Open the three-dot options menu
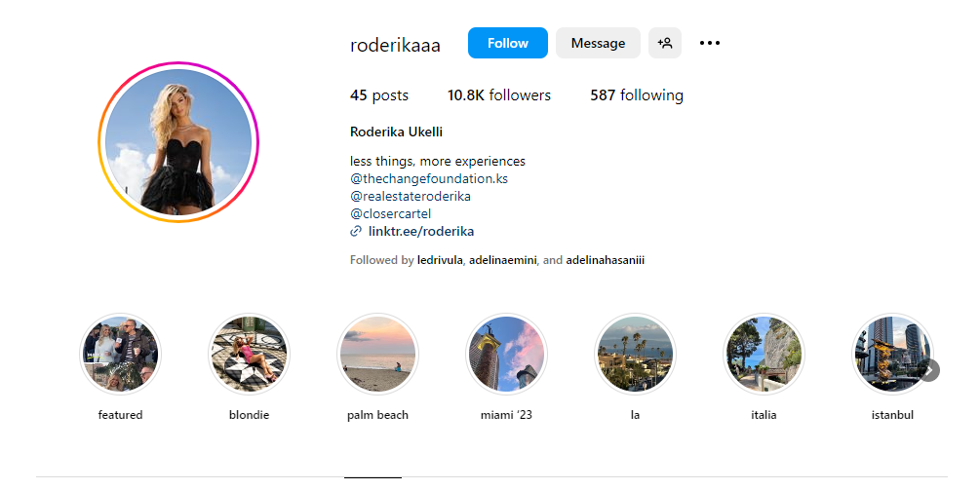The image size is (980, 490). (710, 43)
